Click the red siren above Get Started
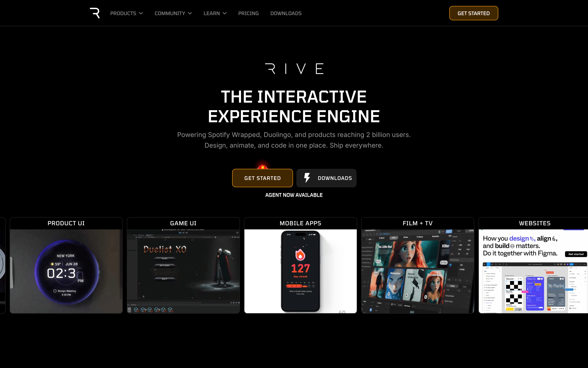 pos(262,167)
